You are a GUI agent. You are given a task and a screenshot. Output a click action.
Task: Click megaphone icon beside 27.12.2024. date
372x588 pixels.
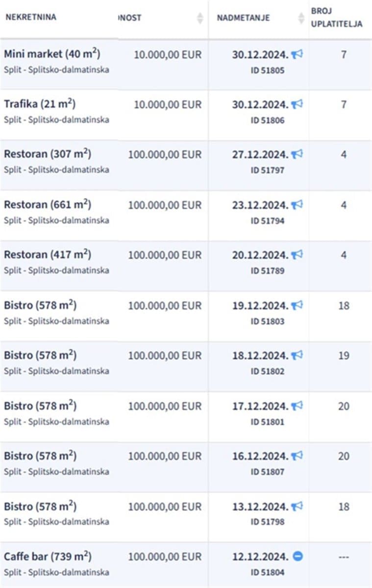[297, 154]
